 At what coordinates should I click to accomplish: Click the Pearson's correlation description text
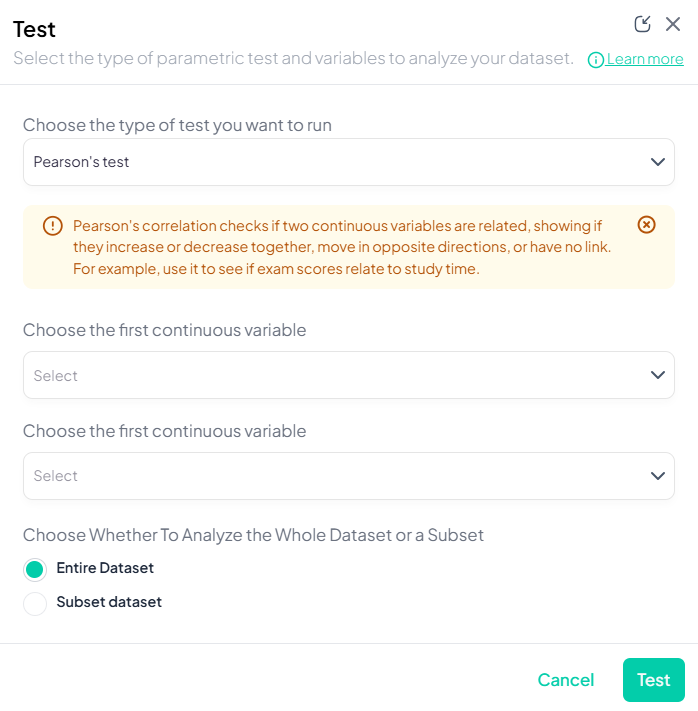pos(342,247)
